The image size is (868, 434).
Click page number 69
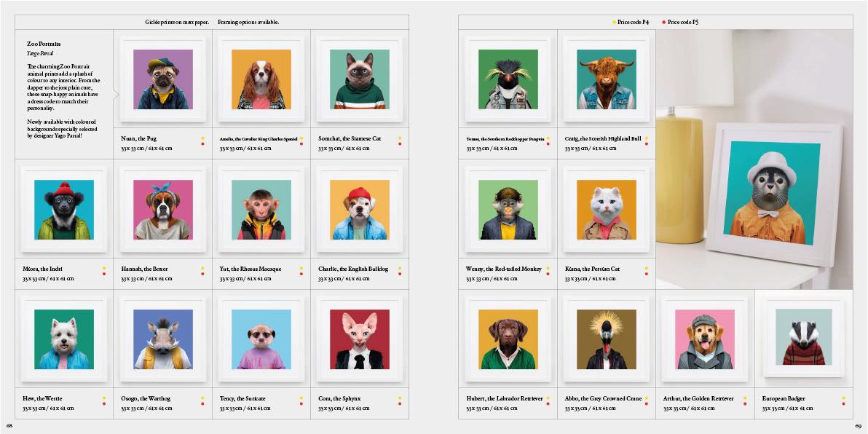(x=859, y=425)
